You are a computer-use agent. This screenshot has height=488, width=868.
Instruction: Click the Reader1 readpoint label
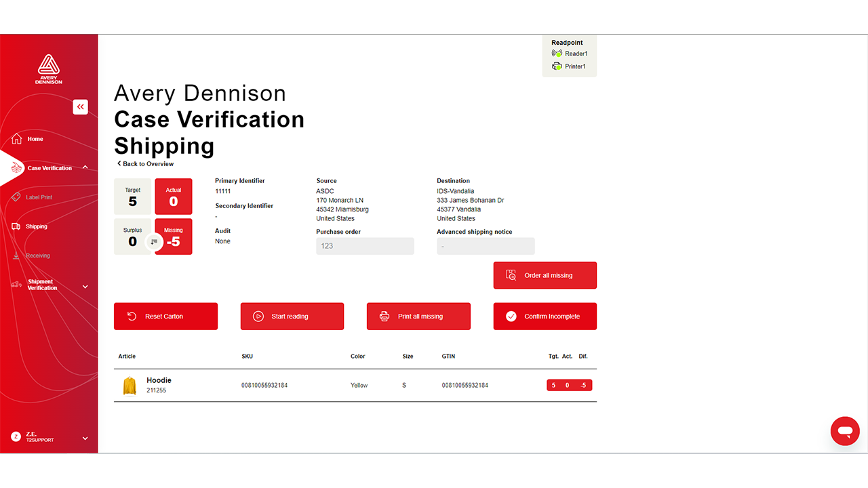(x=576, y=54)
